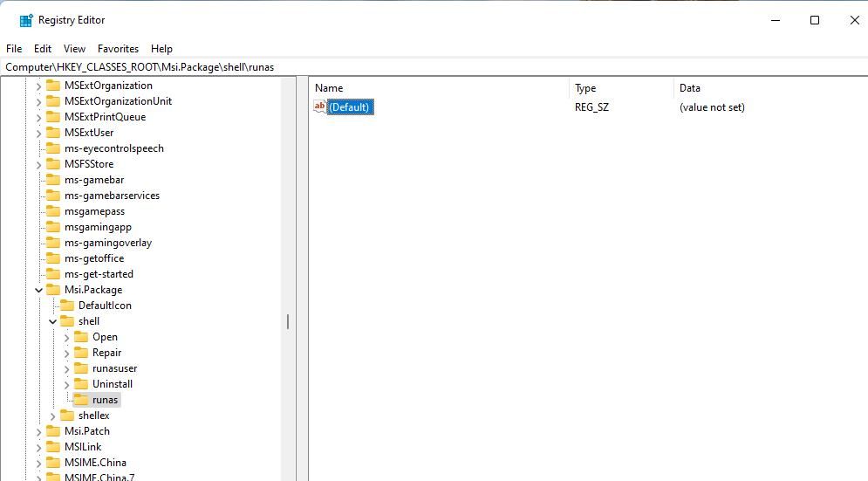Select the ms-get-started folder icon
Viewport: 868px width, 481px height.
pos(53,274)
